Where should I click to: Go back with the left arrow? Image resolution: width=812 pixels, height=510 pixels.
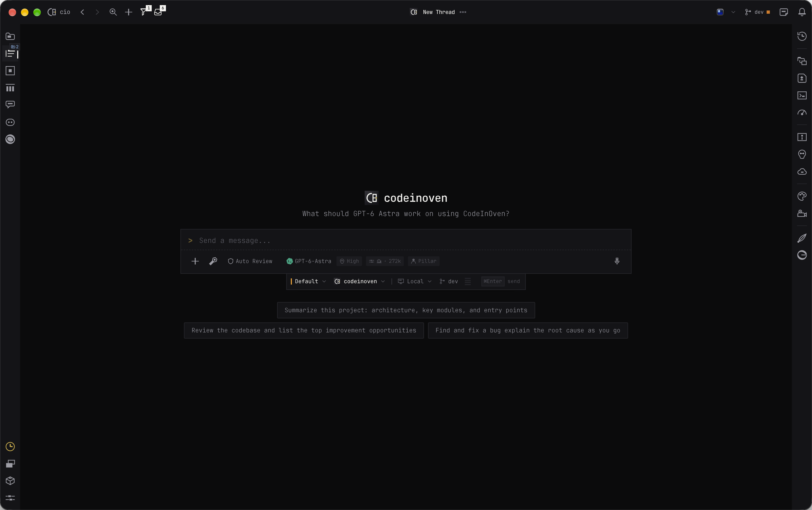tap(82, 12)
